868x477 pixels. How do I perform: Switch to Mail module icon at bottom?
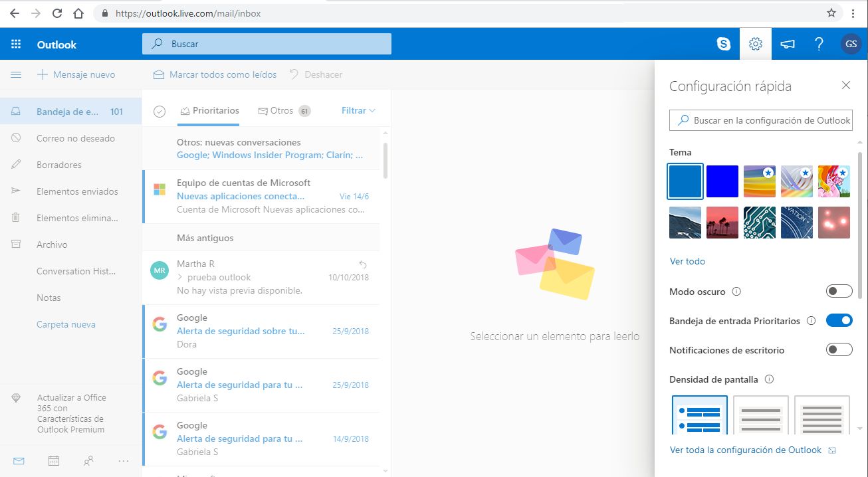[19, 460]
